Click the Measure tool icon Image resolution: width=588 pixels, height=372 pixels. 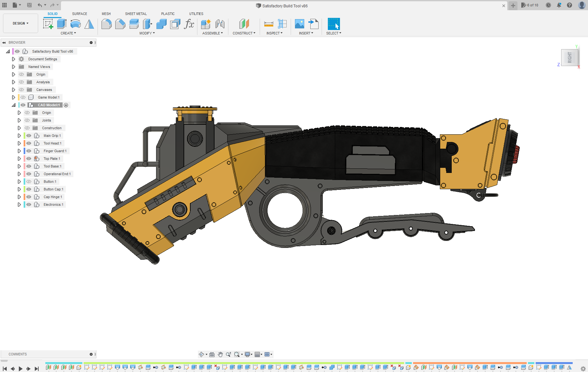click(x=268, y=24)
